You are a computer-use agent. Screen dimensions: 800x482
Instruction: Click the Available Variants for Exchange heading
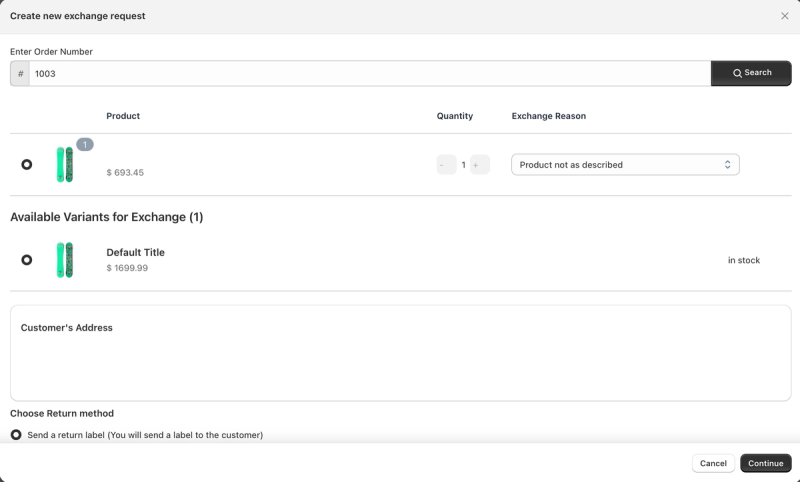pos(107,217)
